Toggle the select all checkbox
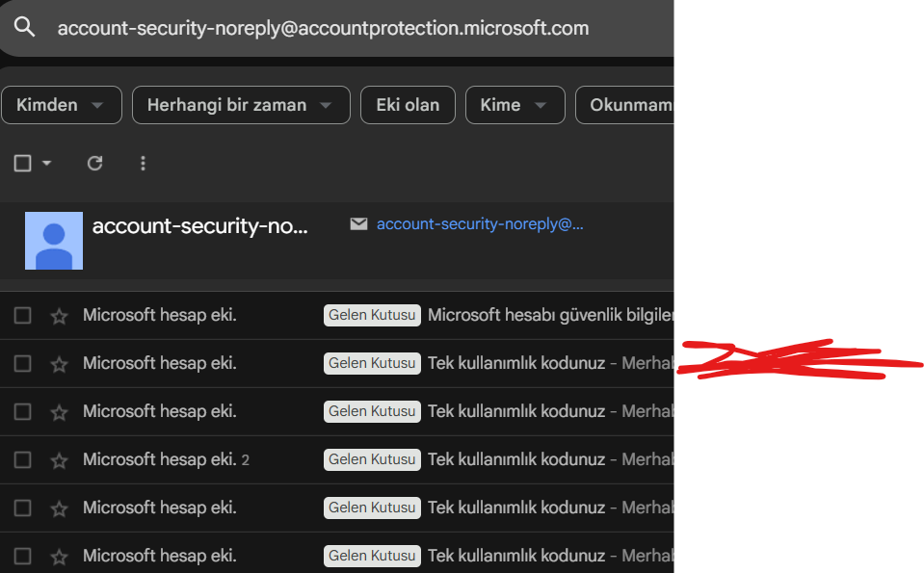The width and height of the screenshot is (924, 573). [x=23, y=164]
